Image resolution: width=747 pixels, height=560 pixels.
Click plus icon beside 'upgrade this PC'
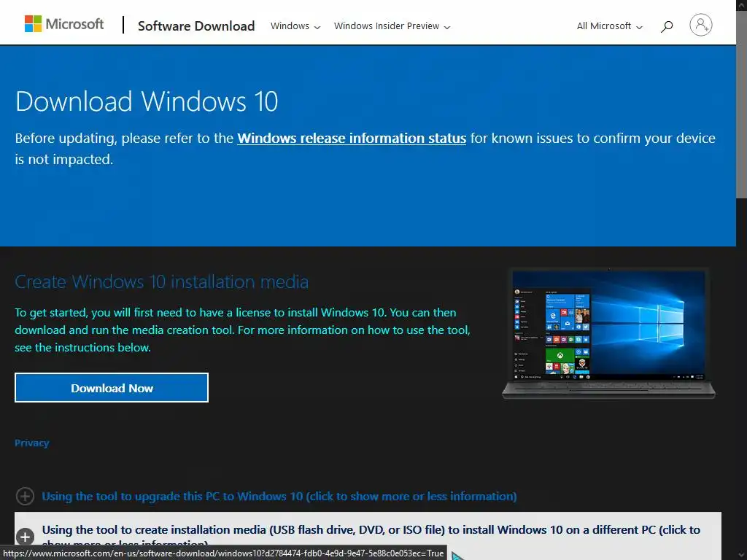click(25, 496)
